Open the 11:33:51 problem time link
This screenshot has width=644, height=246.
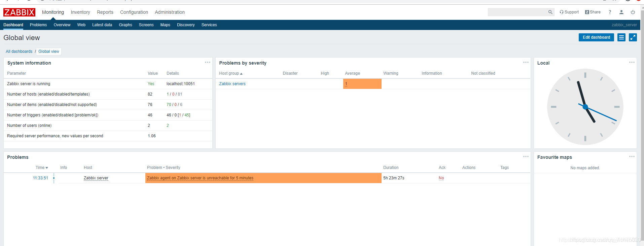tap(40, 178)
